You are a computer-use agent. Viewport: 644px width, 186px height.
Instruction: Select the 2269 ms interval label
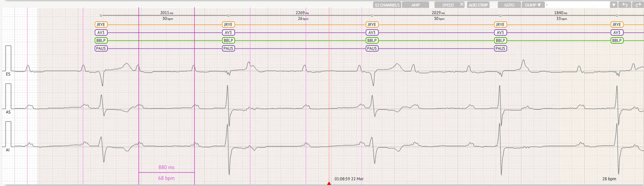[302, 13]
